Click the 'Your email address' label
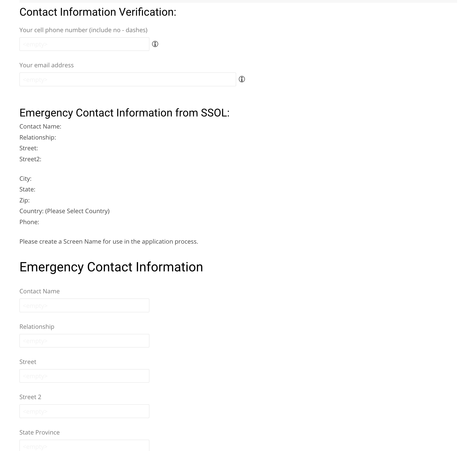The image size is (476, 451). pos(46,65)
